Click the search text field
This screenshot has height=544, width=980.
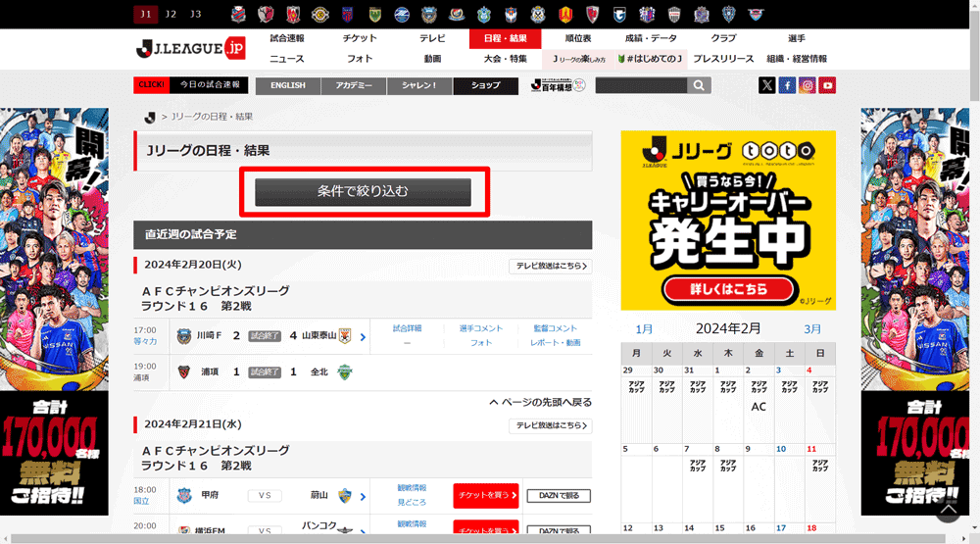[641, 85]
